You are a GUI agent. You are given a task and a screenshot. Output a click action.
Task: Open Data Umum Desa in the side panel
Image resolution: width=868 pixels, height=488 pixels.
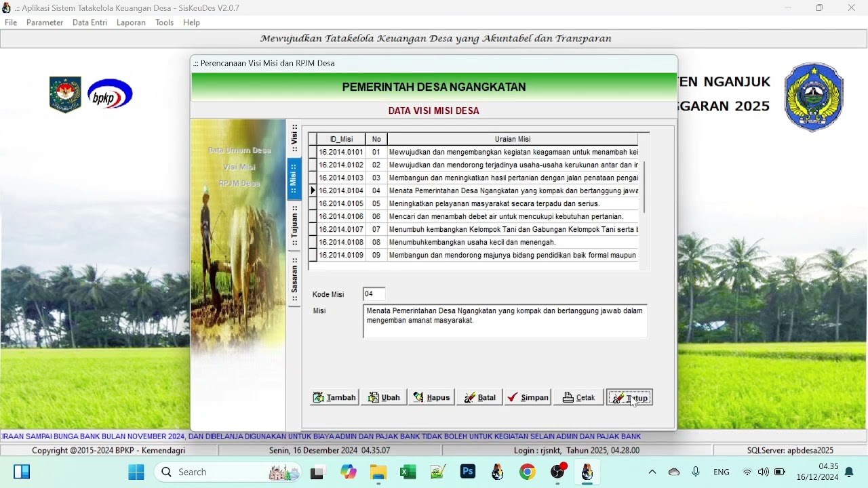[239, 150]
